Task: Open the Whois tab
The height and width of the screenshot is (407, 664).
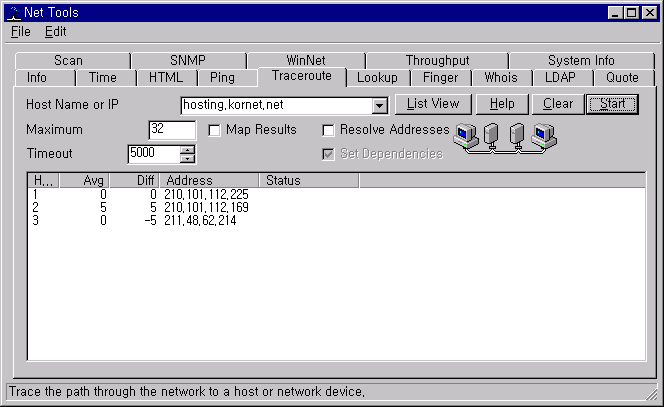Action: [501, 78]
